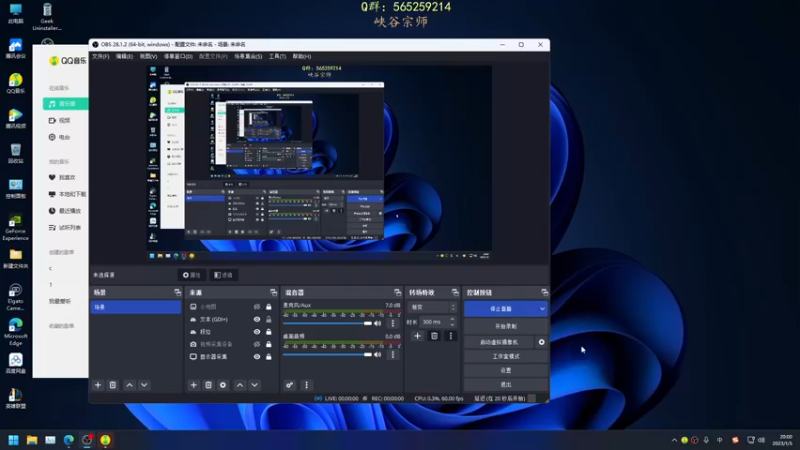The width and height of the screenshot is (800, 450).
Task: Click the 退出 exit button
Action: (x=506, y=384)
